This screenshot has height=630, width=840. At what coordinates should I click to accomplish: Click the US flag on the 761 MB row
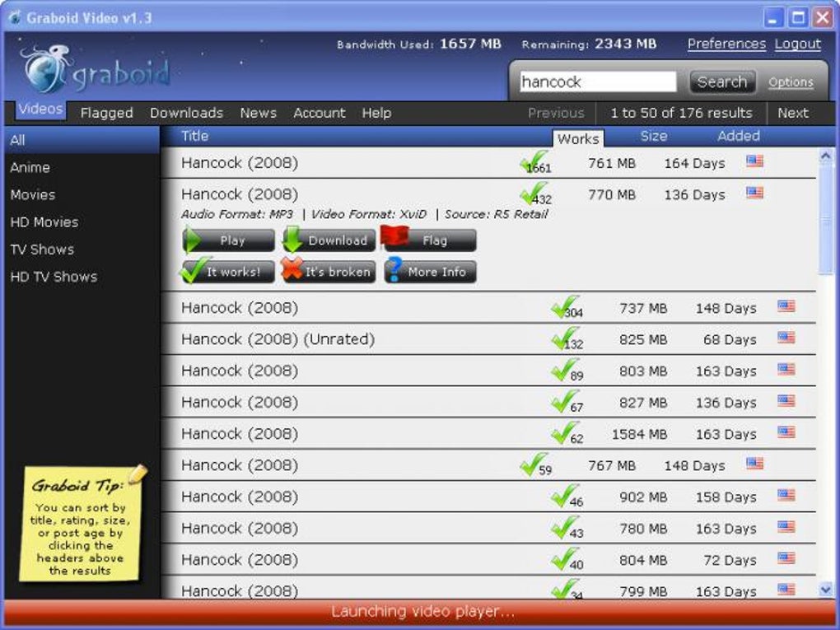pyautogui.click(x=755, y=161)
